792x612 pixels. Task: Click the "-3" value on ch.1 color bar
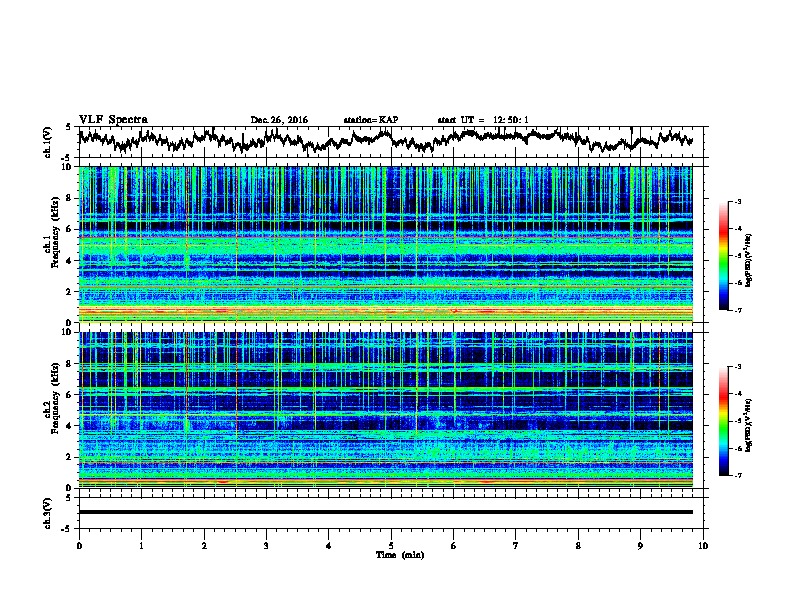[x=737, y=202]
